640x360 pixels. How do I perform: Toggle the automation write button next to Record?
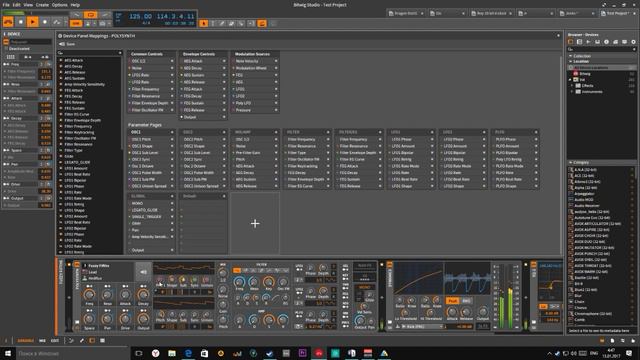(56, 22)
